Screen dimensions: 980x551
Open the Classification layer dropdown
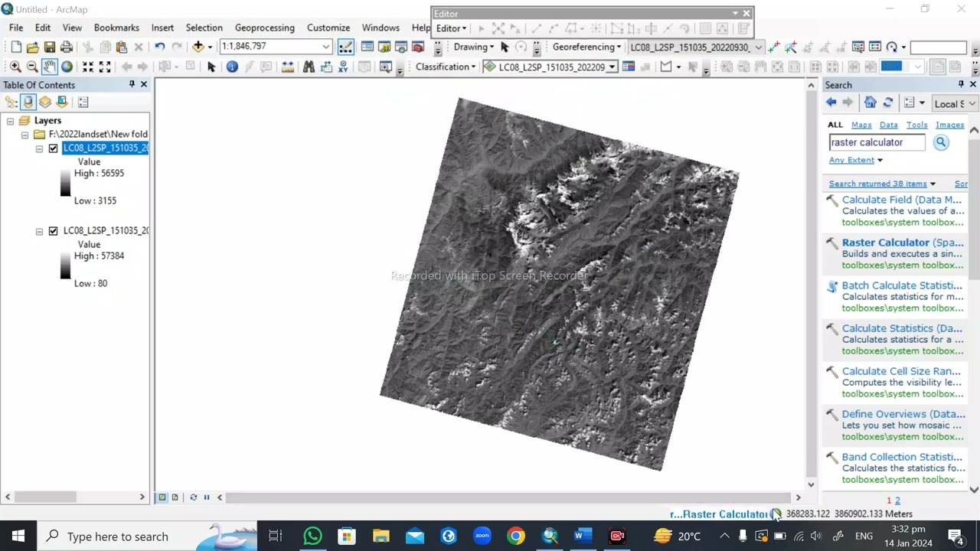click(x=612, y=67)
